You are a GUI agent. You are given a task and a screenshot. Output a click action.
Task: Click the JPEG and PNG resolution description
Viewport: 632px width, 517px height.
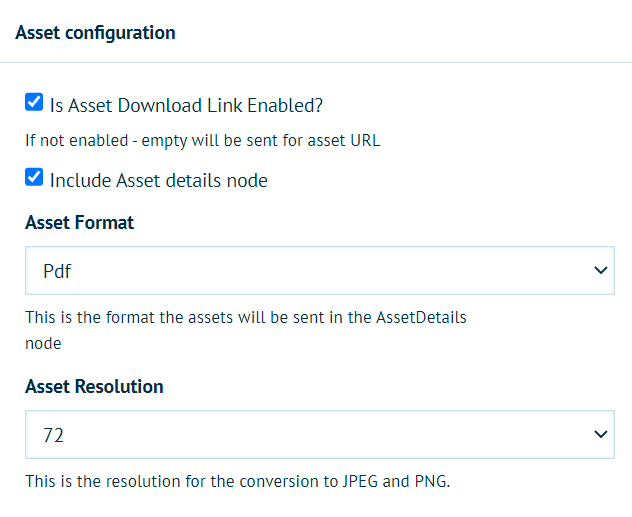point(238,483)
